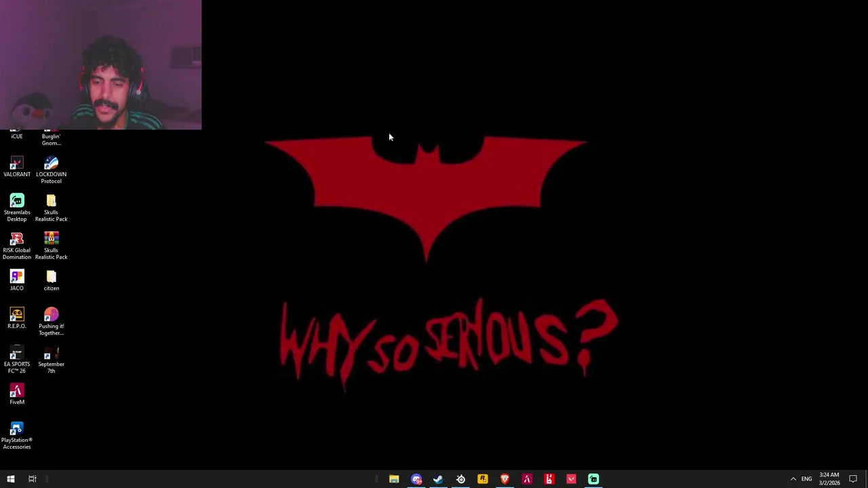868x488 pixels.
Task: Select the citizen folder on desktop
Action: point(51,281)
